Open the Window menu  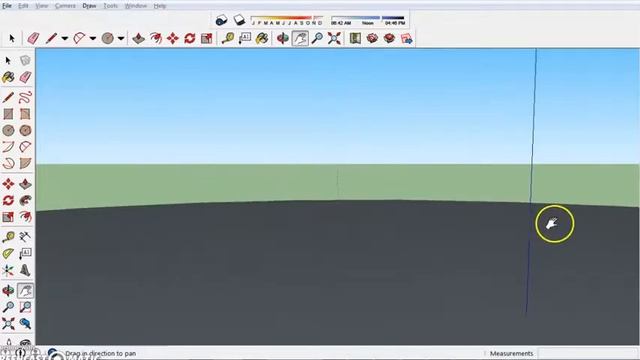click(136, 6)
